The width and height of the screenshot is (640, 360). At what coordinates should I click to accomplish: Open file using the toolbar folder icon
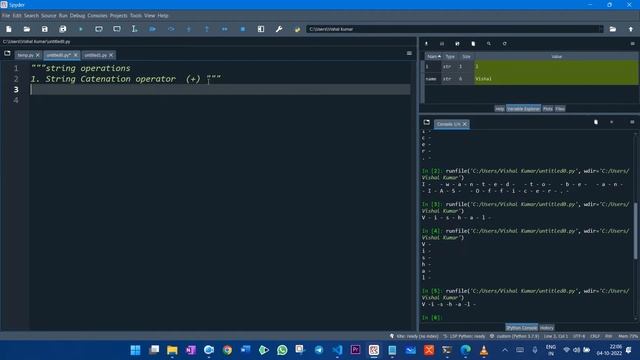[27, 29]
